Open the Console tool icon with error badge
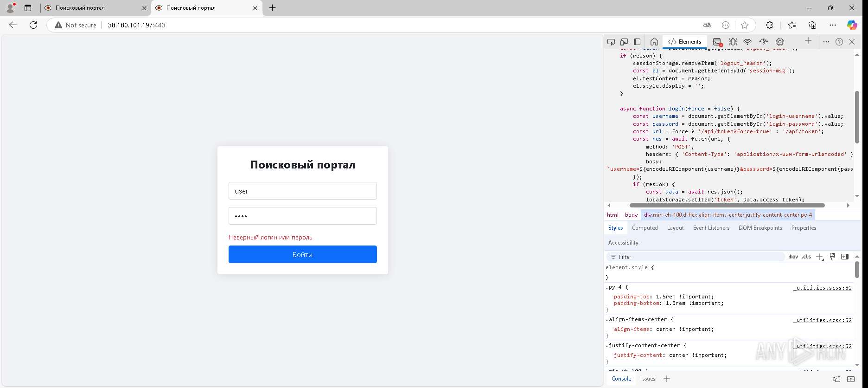 click(x=717, y=42)
